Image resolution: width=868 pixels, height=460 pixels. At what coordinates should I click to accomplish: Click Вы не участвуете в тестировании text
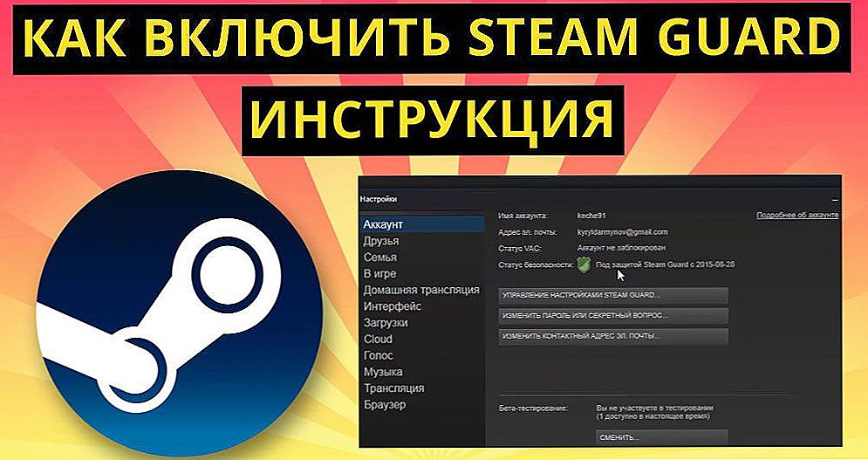(x=654, y=408)
